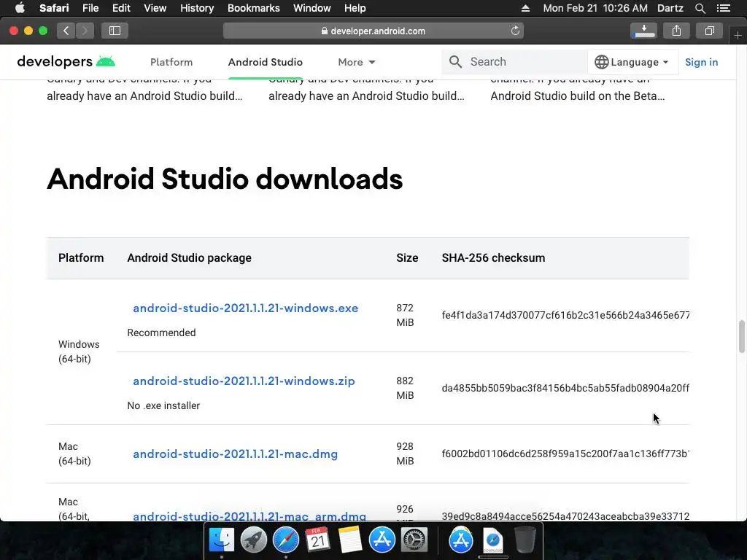The height and width of the screenshot is (560, 747).
Task: Open the Edit menu
Action: [x=121, y=8]
